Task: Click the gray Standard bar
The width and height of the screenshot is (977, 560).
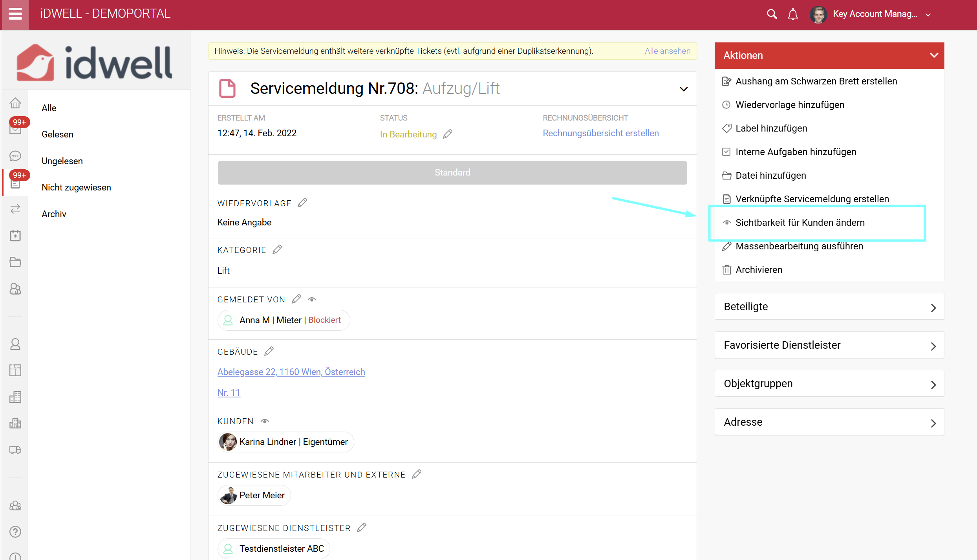Action: click(452, 172)
